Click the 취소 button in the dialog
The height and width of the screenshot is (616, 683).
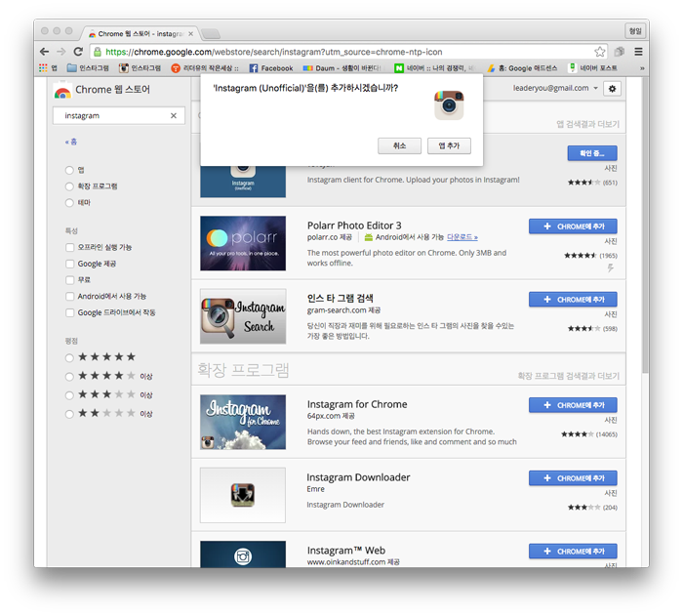click(399, 145)
